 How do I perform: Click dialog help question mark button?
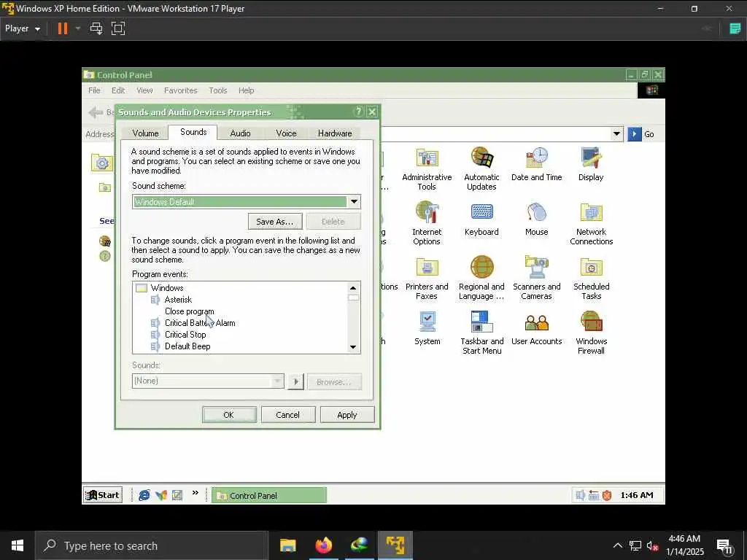coord(358,112)
